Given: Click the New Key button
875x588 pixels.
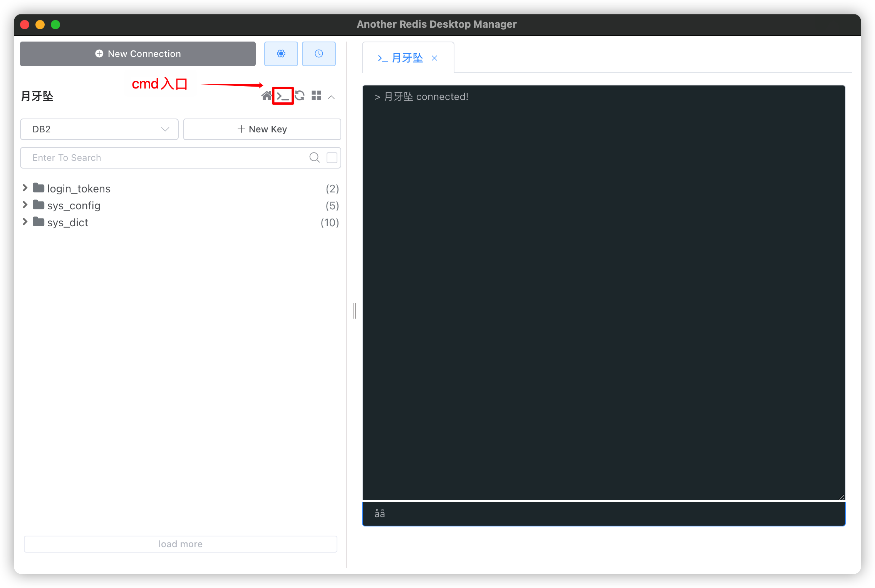Looking at the screenshot, I should tap(262, 129).
